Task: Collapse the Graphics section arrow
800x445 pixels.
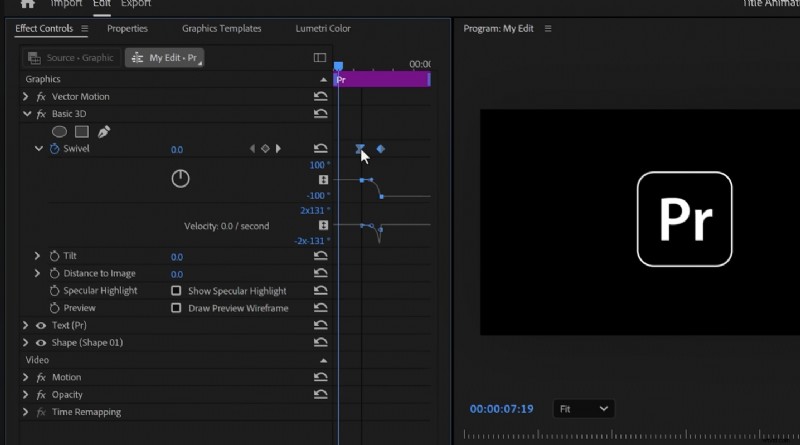Action: [323, 80]
